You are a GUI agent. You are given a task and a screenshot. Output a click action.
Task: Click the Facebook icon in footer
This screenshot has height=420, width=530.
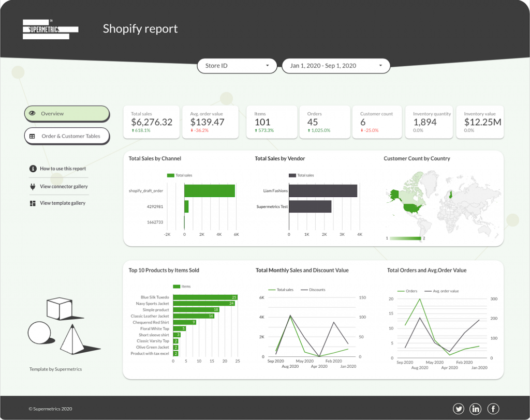click(493, 409)
